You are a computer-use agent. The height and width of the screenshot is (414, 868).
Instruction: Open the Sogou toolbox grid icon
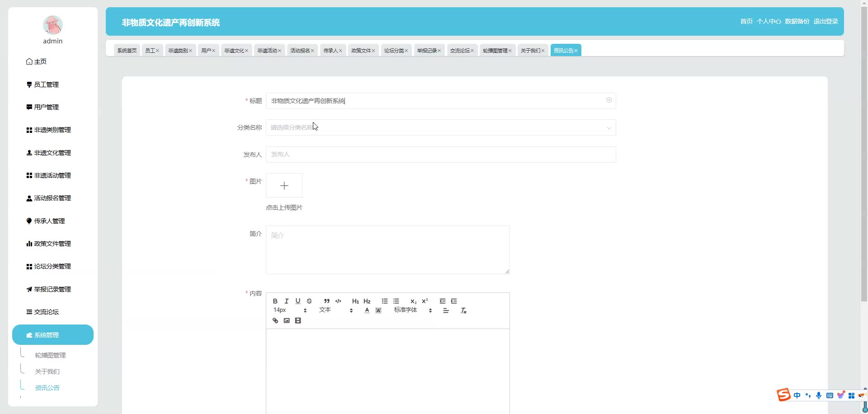pos(851,395)
